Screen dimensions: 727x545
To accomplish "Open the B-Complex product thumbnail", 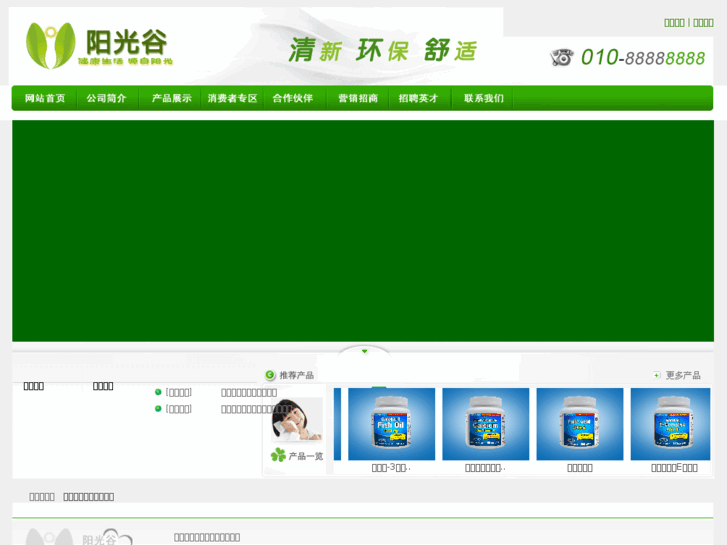I will coord(670,424).
